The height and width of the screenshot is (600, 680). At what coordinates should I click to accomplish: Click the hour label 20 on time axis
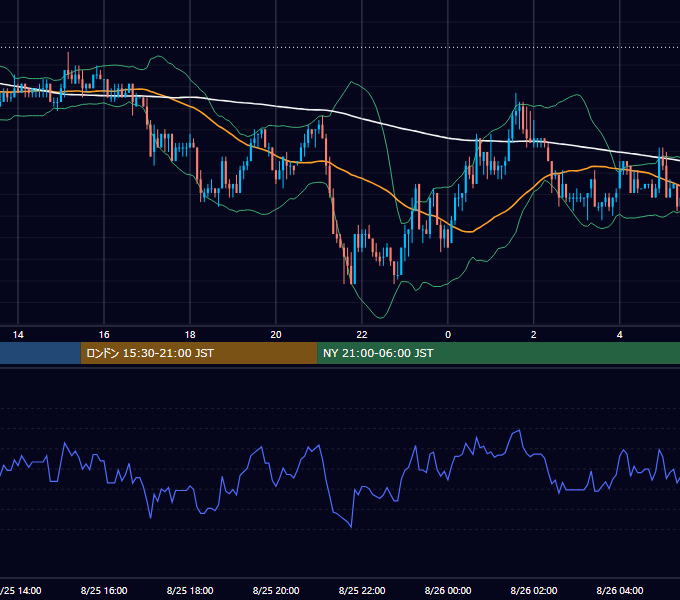[x=276, y=335]
